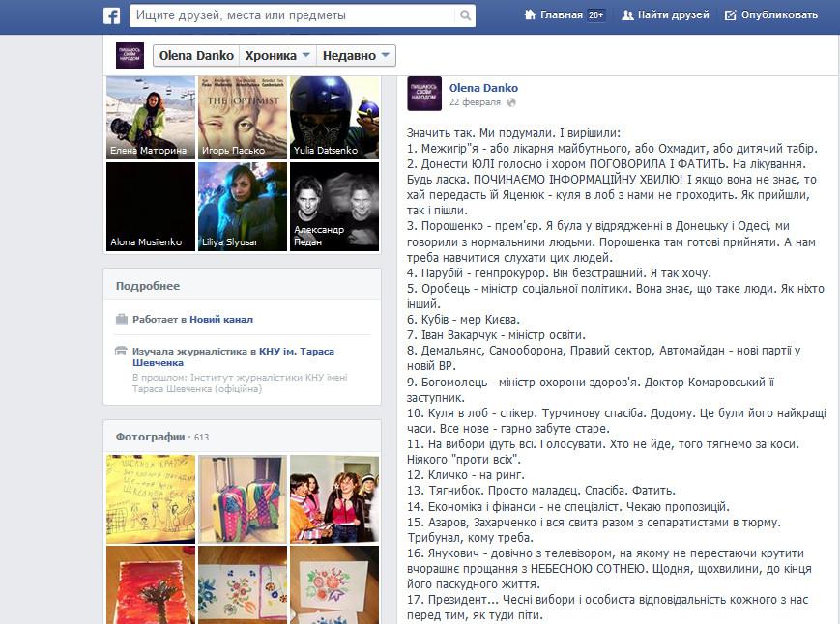The height and width of the screenshot is (624, 840).
Task: Expand the Хроника dropdown
Action: pos(277,56)
